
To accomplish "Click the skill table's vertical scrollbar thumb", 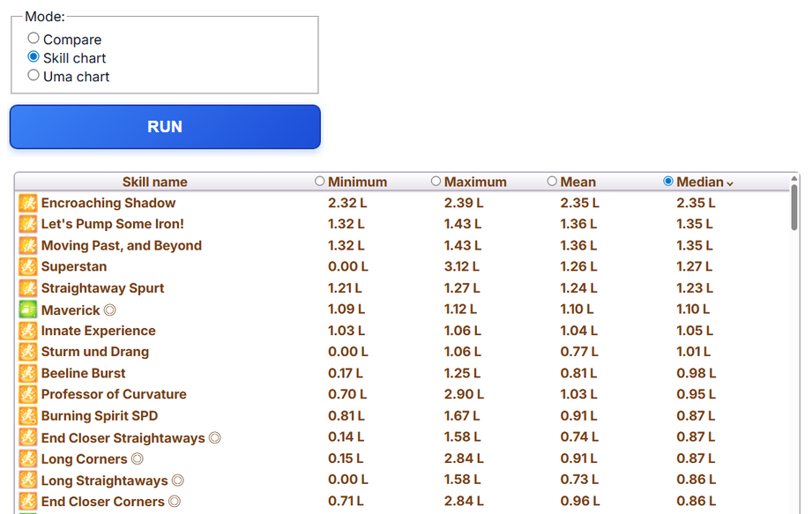I will (x=794, y=205).
